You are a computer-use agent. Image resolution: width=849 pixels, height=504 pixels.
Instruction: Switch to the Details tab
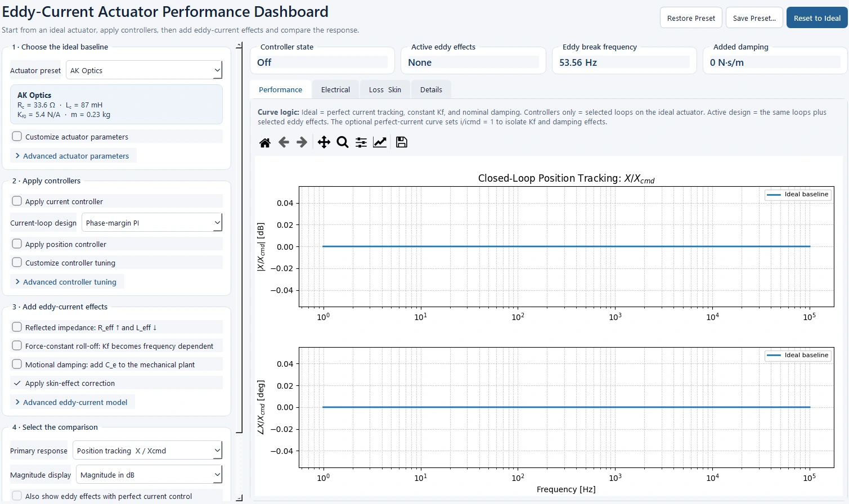[x=431, y=89]
